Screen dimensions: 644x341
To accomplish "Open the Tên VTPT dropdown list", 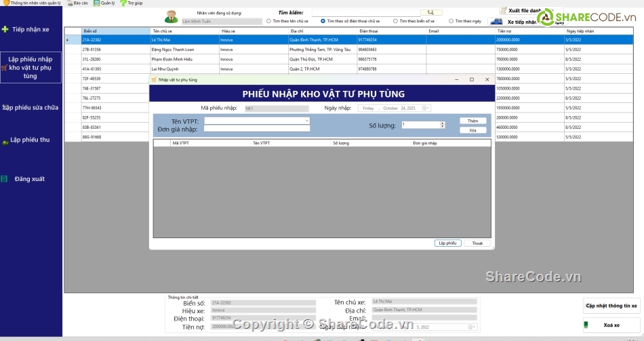I will click(x=306, y=121).
